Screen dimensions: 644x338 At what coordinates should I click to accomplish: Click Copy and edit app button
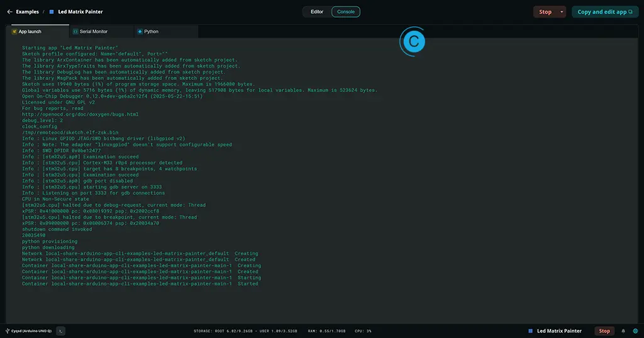(605, 12)
